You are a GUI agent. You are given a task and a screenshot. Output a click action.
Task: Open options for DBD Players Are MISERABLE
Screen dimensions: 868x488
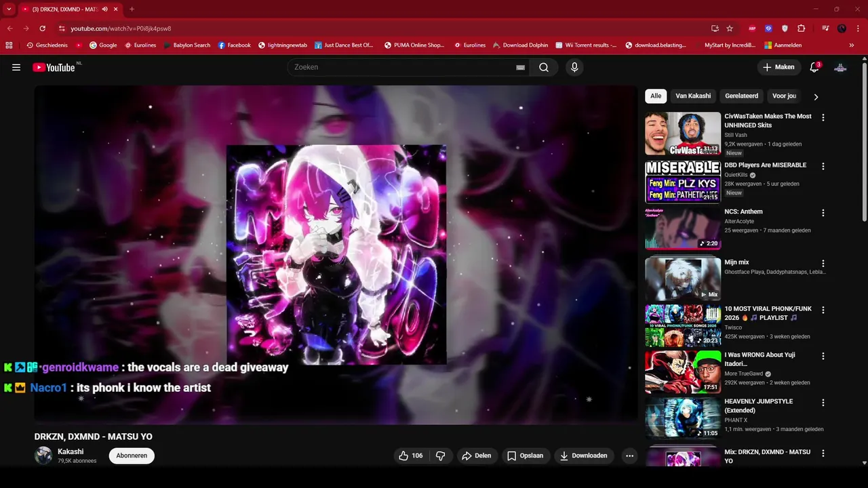coord(823,166)
